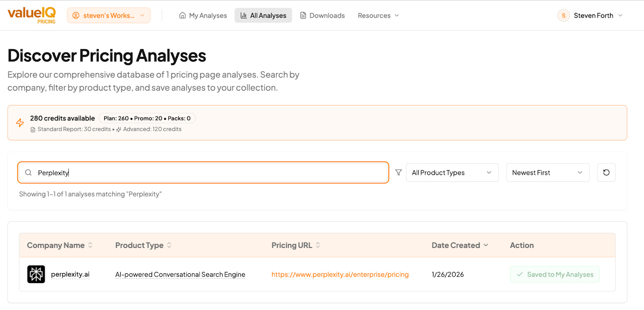Open the Newest First sort dropdown

coord(547,173)
